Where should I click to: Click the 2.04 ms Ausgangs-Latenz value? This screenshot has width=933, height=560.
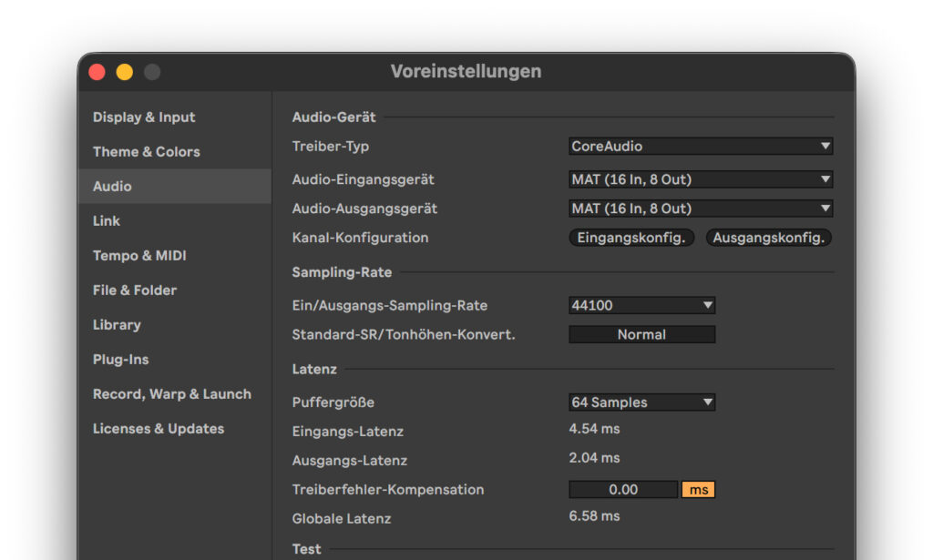click(594, 458)
